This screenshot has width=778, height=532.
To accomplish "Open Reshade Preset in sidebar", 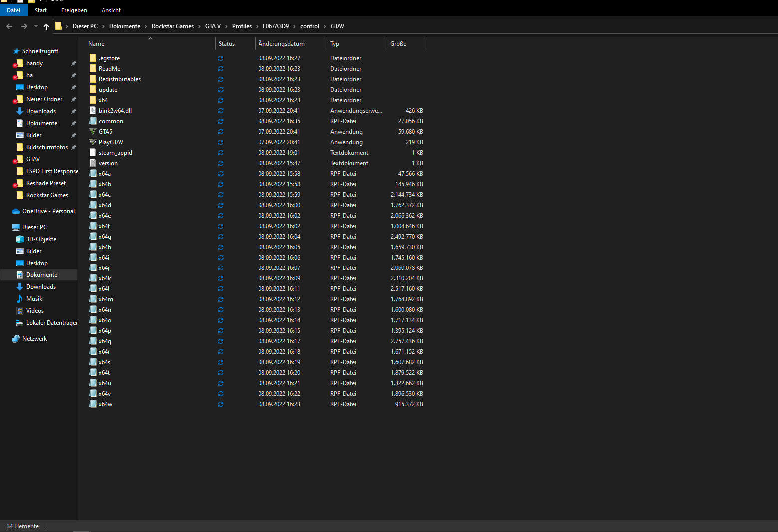I will point(46,183).
